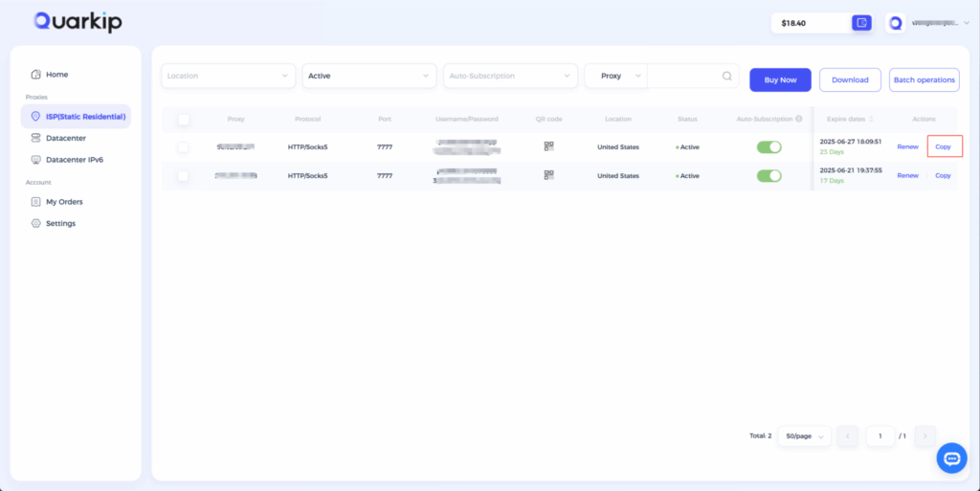Click the page number input box
Screen dimensions: 980x491
click(x=880, y=436)
